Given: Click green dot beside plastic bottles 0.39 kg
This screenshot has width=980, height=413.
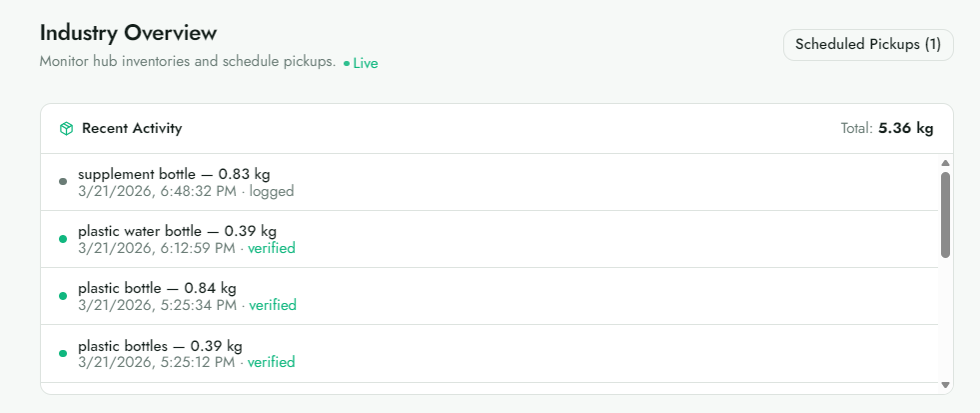Looking at the screenshot, I should 63,354.
